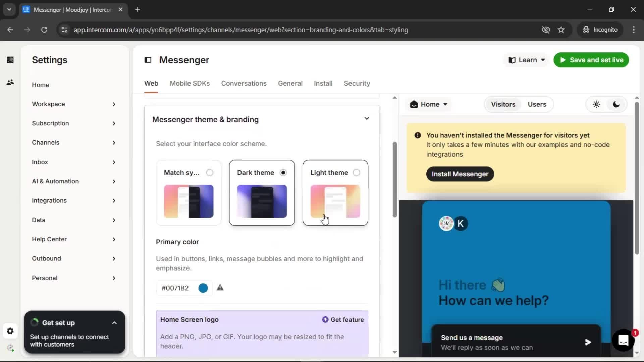
Task: Click the K avatar in messenger preview
Action: (461, 224)
